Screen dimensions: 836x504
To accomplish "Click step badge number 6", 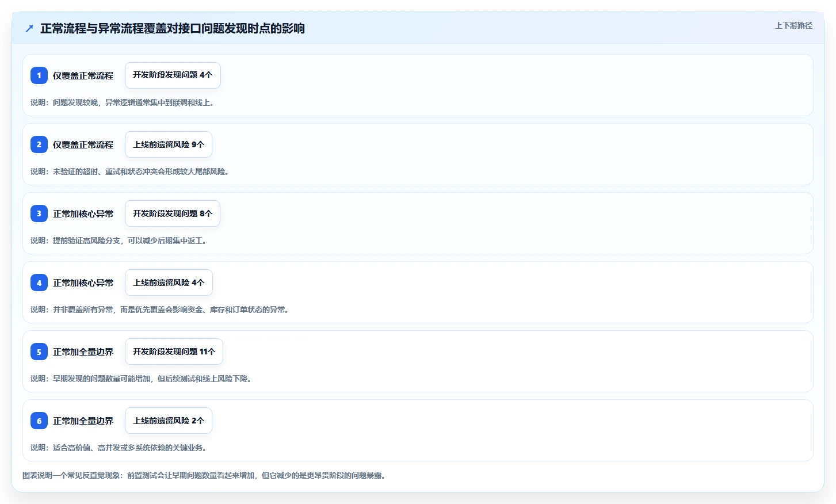I will click(39, 421).
